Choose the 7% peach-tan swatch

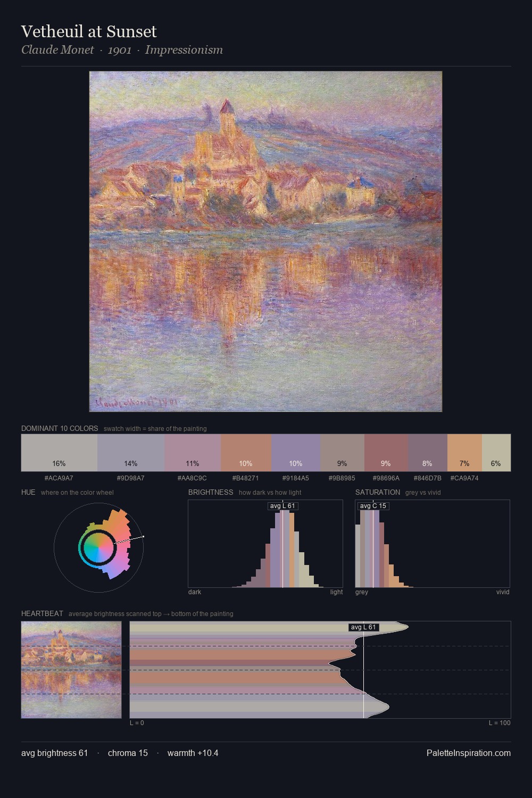tap(464, 453)
